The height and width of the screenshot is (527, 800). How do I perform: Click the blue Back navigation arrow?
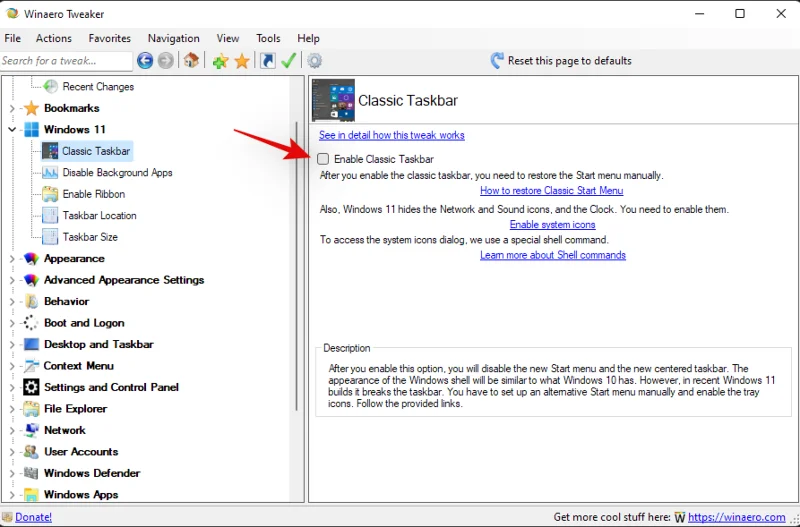point(145,61)
